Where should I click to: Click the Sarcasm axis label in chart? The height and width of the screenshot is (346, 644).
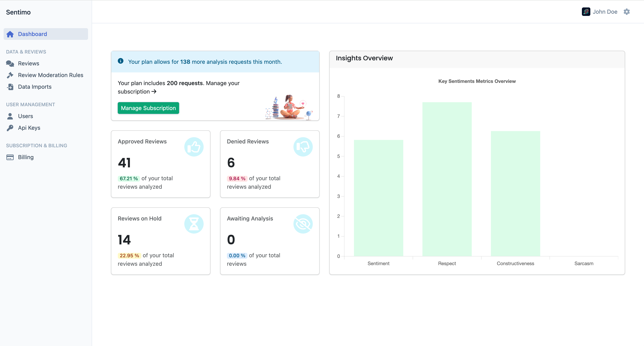(x=584, y=263)
